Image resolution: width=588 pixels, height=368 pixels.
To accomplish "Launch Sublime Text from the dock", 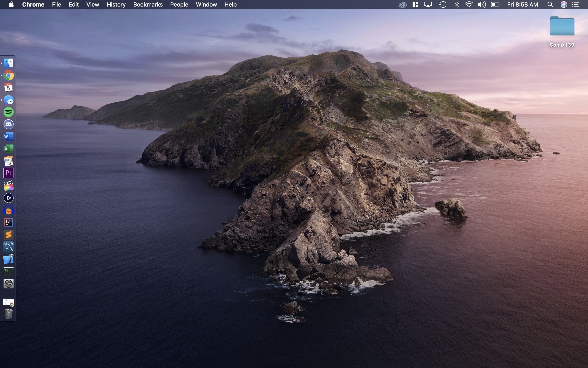I will pos(9,235).
